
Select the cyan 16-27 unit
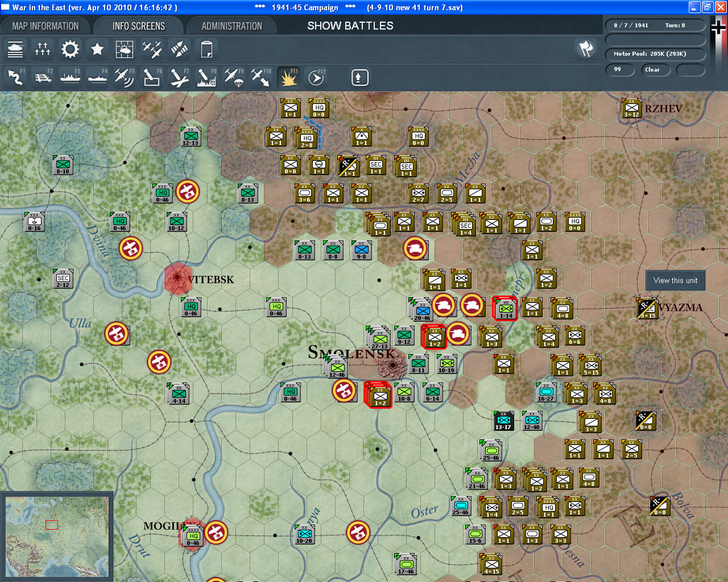546,392
